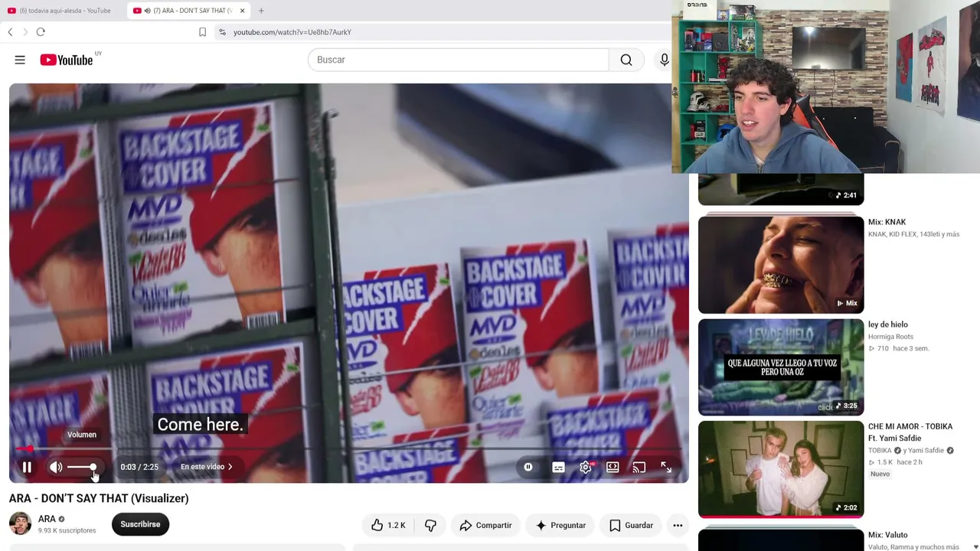Click the '9.93 K suscriptores' count
This screenshot has width=980, height=551.
[67, 530]
